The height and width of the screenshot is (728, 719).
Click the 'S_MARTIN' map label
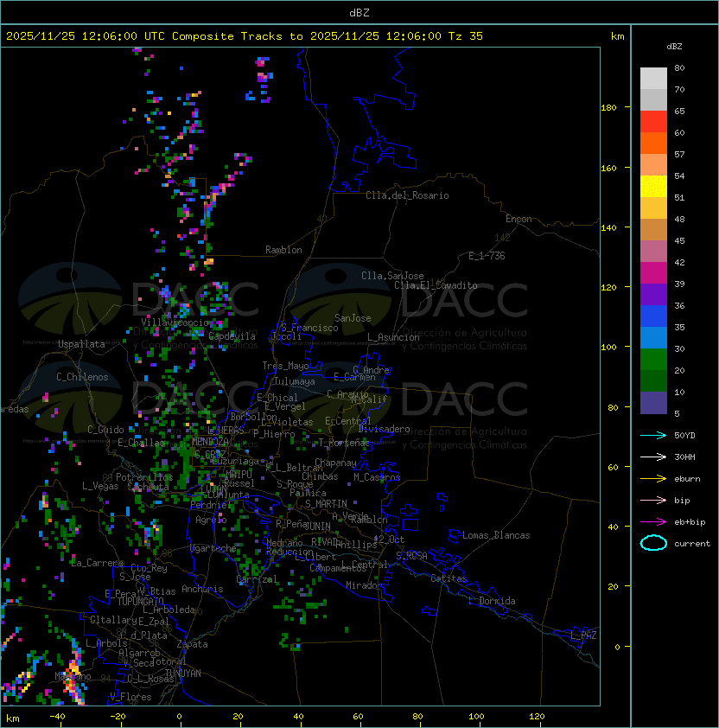pos(326,504)
